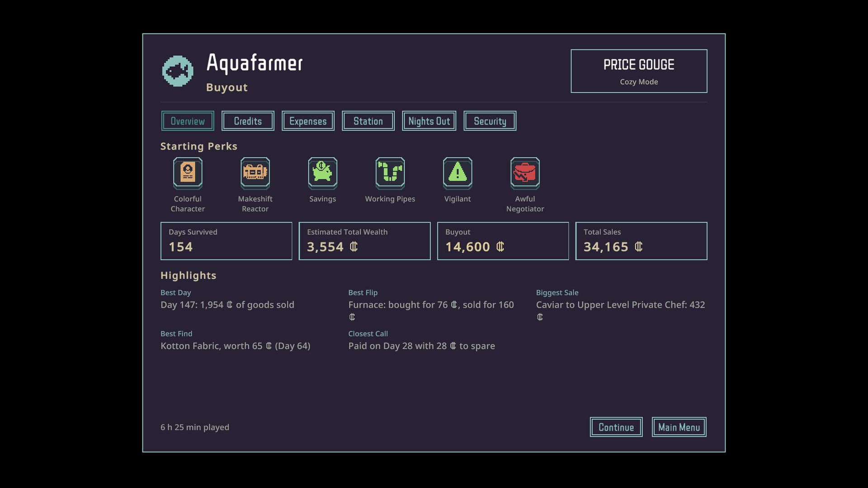Switch to the Overview tab
The width and height of the screenshot is (868, 488).
coord(188,121)
